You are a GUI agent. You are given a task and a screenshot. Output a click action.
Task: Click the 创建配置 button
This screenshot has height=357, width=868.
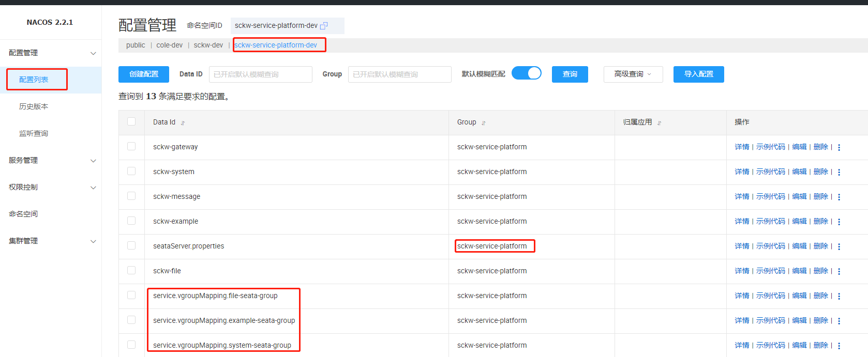coord(144,74)
